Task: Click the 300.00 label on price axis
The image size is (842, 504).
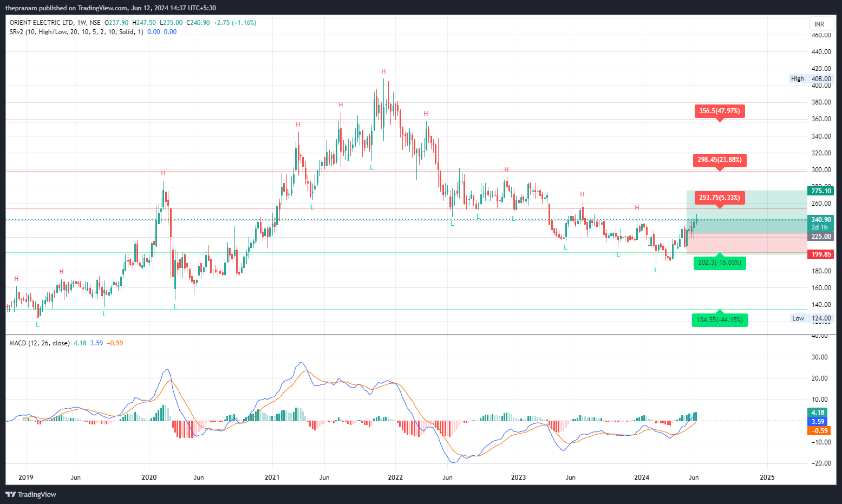Action: (x=821, y=170)
